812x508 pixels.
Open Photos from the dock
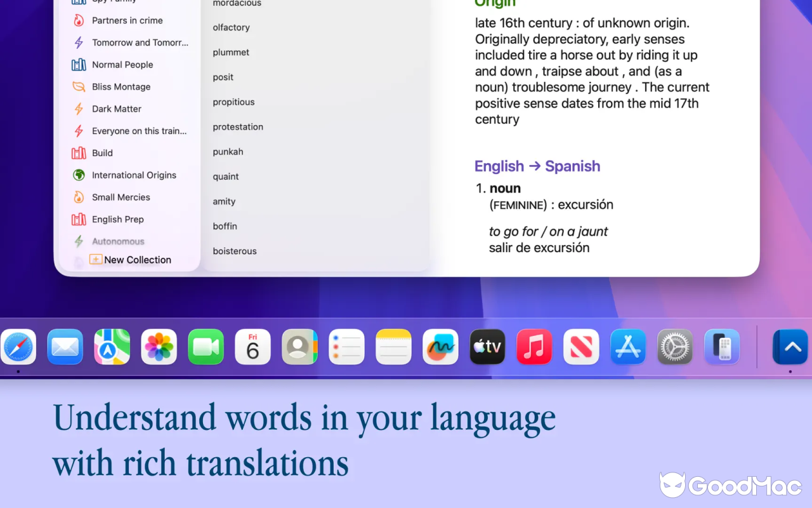(x=159, y=347)
